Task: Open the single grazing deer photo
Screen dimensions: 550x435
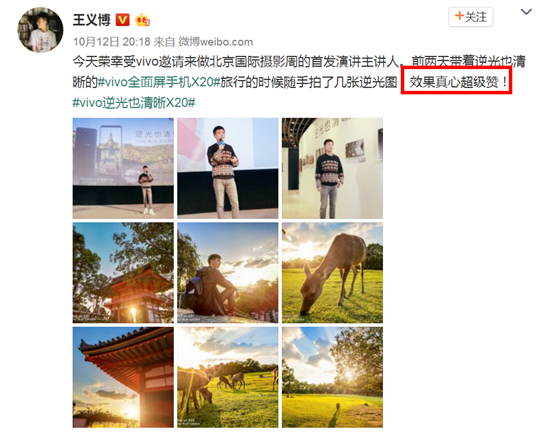Action: coord(333,273)
